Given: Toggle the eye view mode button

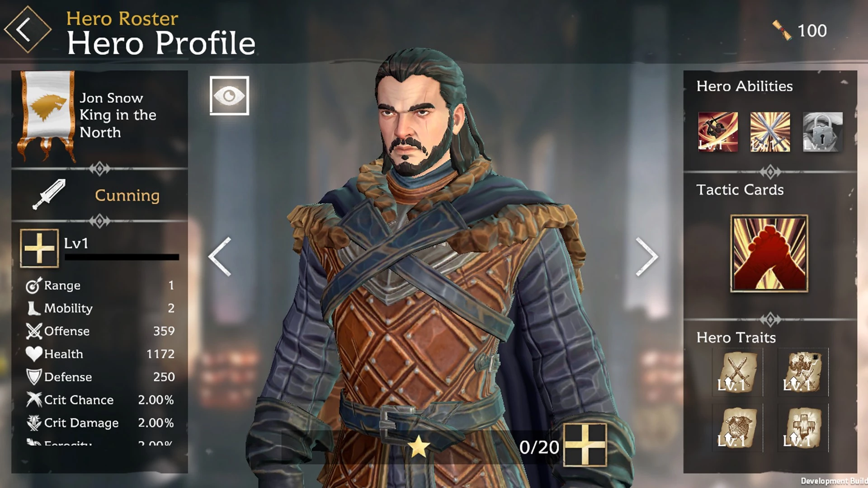Looking at the screenshot, I should tap(229, 95).
